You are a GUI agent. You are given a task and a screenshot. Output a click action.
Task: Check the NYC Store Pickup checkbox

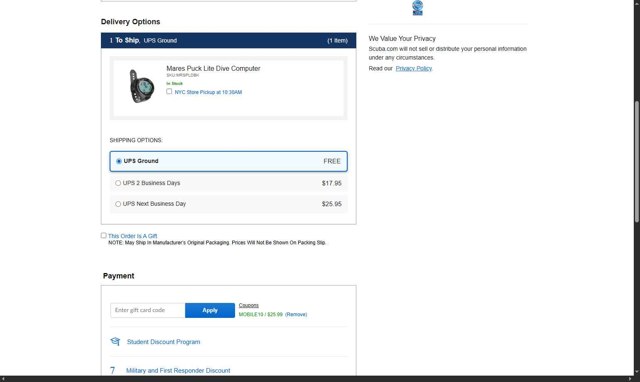(169, 91)
